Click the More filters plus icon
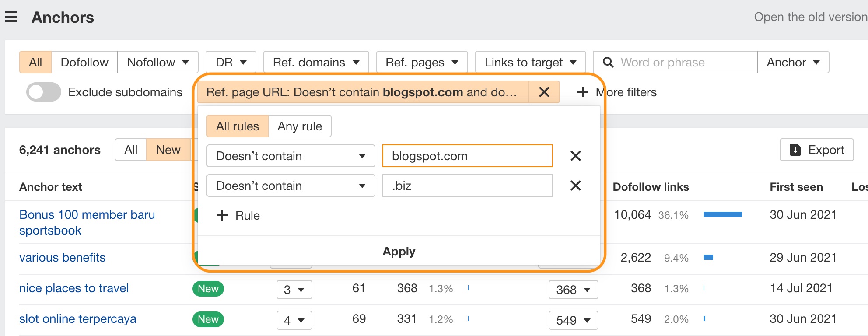Image resolution: width=868 pixels, height=336 pixels. tap(582, 92)
